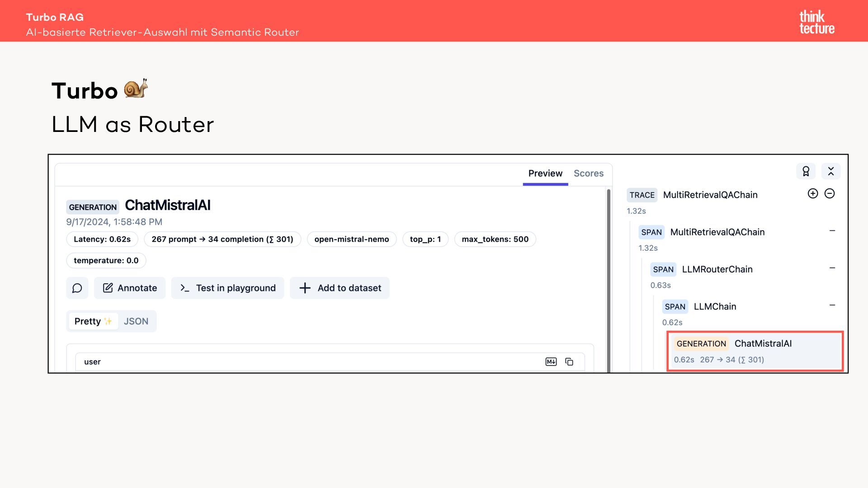Image resolution: width=868 pixels, height=488 pixels.
Task: Click the preview panel vertical scrollbar
Action: [609, 280]
